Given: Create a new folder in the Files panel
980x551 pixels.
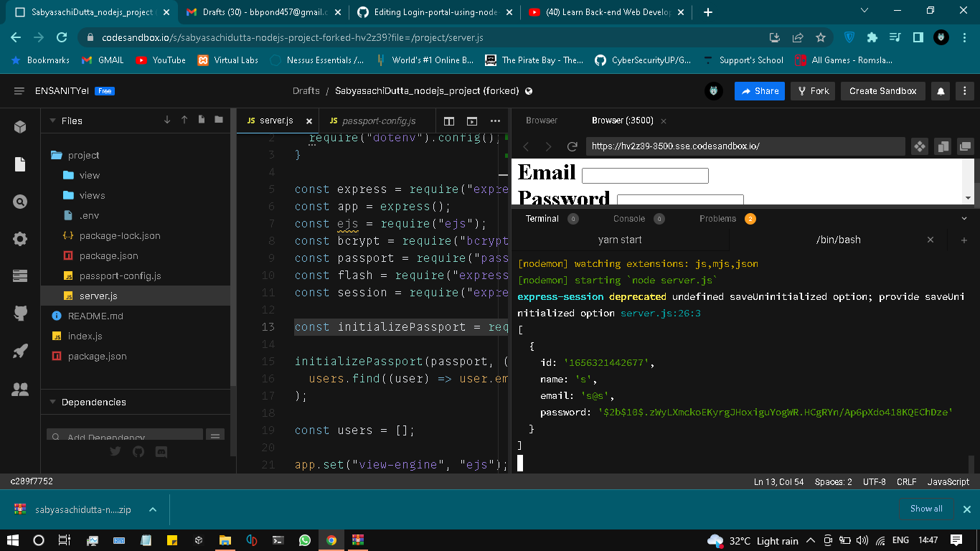Looking at the screenshot, I should tap(219, 121).
